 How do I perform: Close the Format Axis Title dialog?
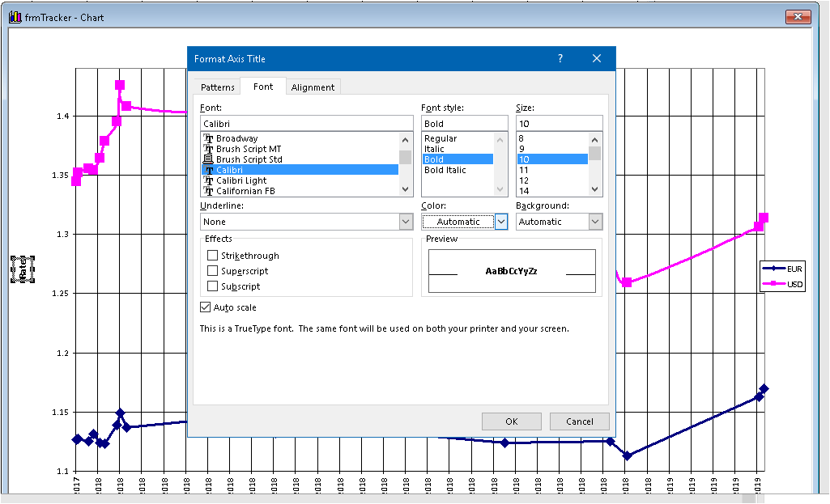(597, 59)
